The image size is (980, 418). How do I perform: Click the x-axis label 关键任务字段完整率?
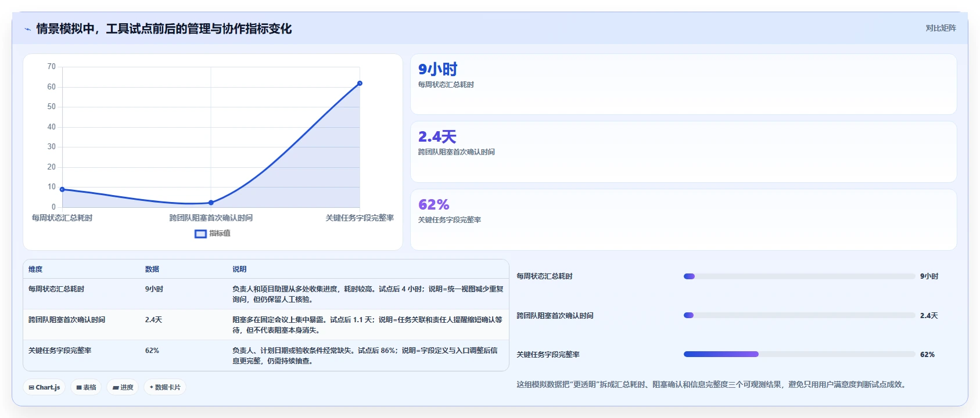(x=360, y=218)
